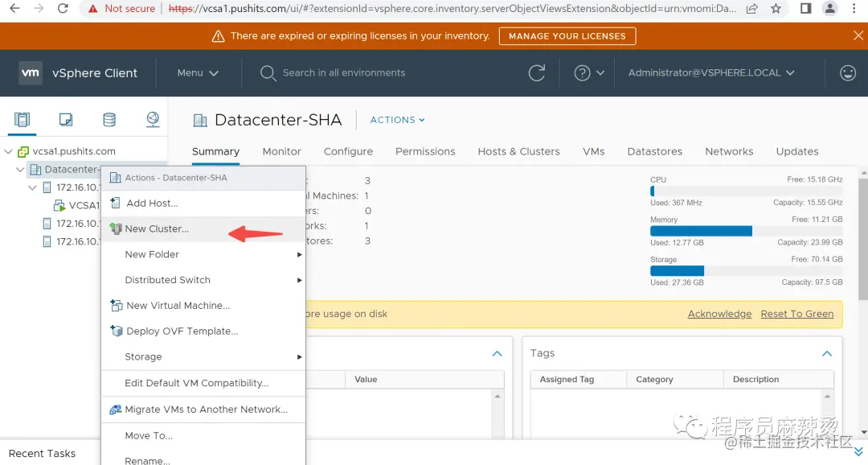The width and height of the screenshot is (868, 465).
Task: Click the Not secure warning icon
Action: point(93,8)
